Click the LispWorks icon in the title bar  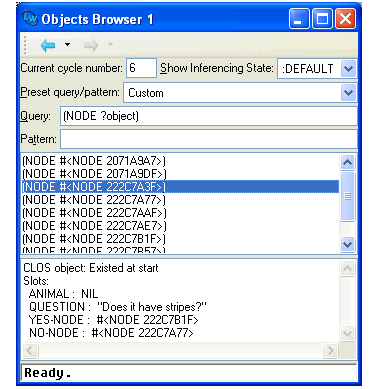coord(30,18)
